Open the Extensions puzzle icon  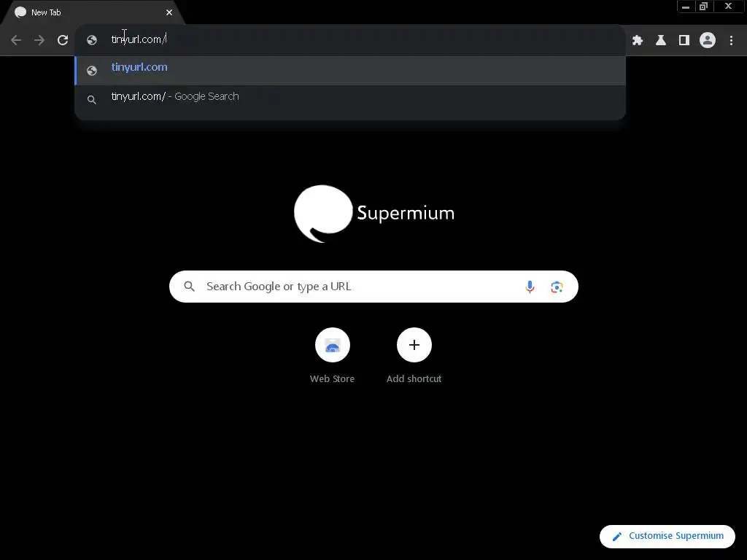(x=638, y=41)
